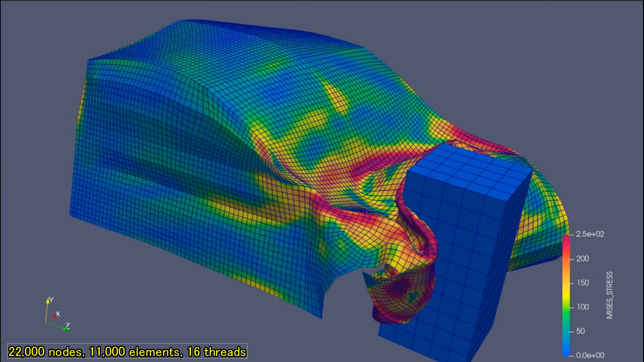Click the 100 tick label on legend
The image size is (644, 362).
(583, 307)
